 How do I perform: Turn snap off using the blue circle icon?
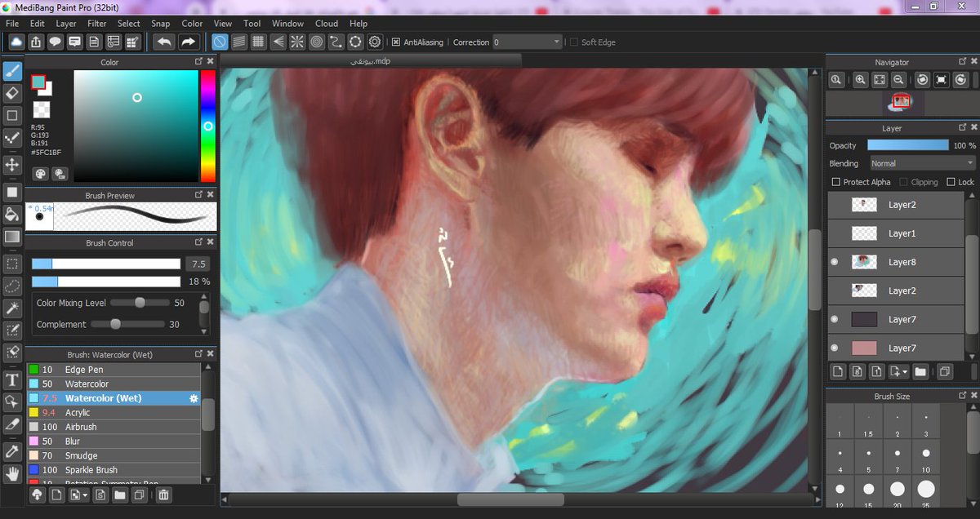tap(220, 42)
